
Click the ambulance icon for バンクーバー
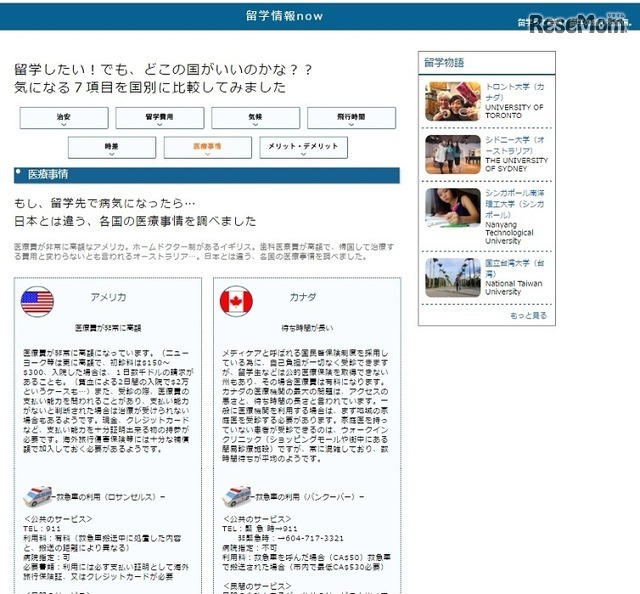[236, 496]
